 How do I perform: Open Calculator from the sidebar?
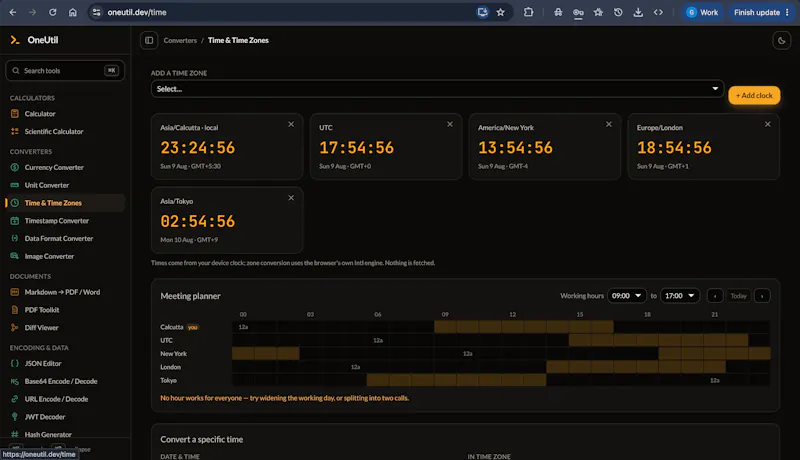pyautogui.click(x=40, y=114)
